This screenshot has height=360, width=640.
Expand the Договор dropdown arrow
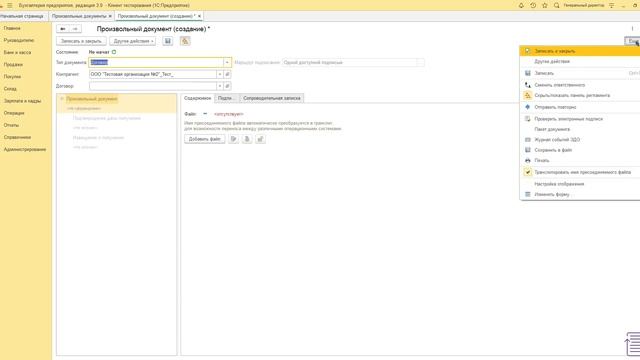pos(220,86)
